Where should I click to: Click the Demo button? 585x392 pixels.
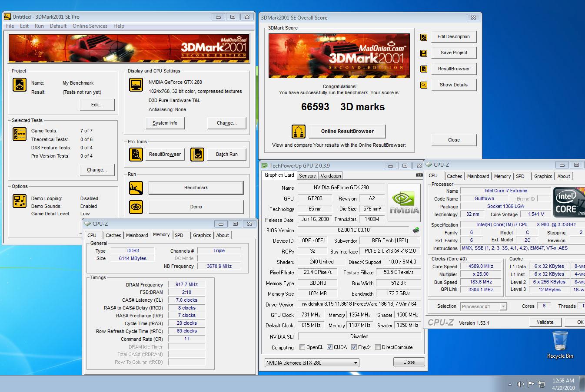point(196,207)
